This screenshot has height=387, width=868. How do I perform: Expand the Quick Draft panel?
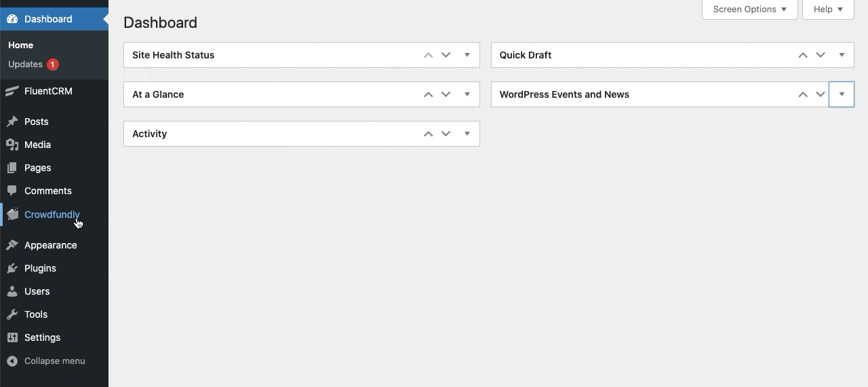[842, 55]
